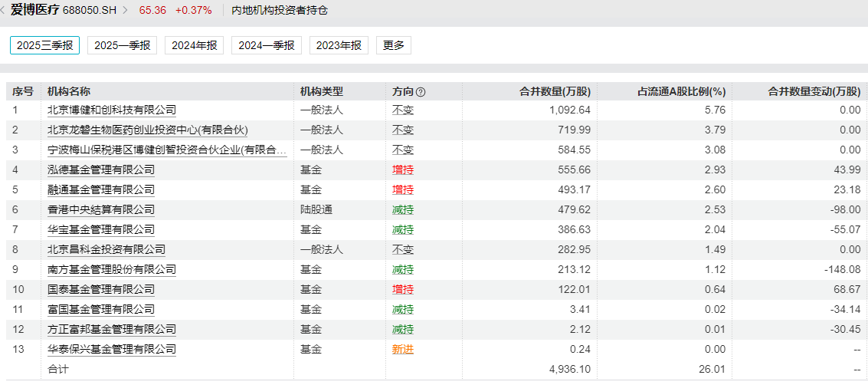Expand the 更多 report periods list
This screenshot has height=385, width=868.
tap(394, 45)
